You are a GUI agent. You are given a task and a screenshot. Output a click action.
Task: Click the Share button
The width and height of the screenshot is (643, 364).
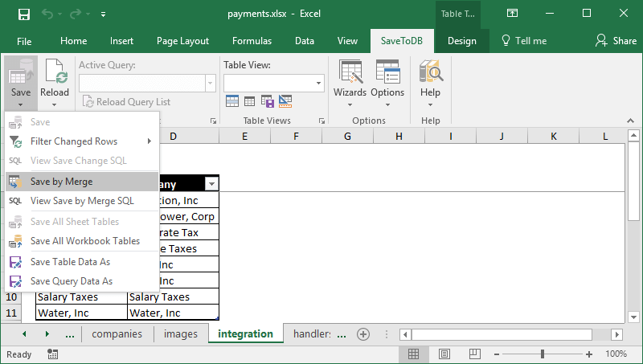[x=616, y=41]
